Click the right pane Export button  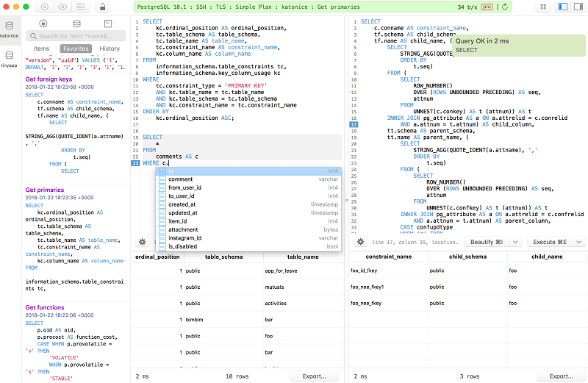click(560, 376)
